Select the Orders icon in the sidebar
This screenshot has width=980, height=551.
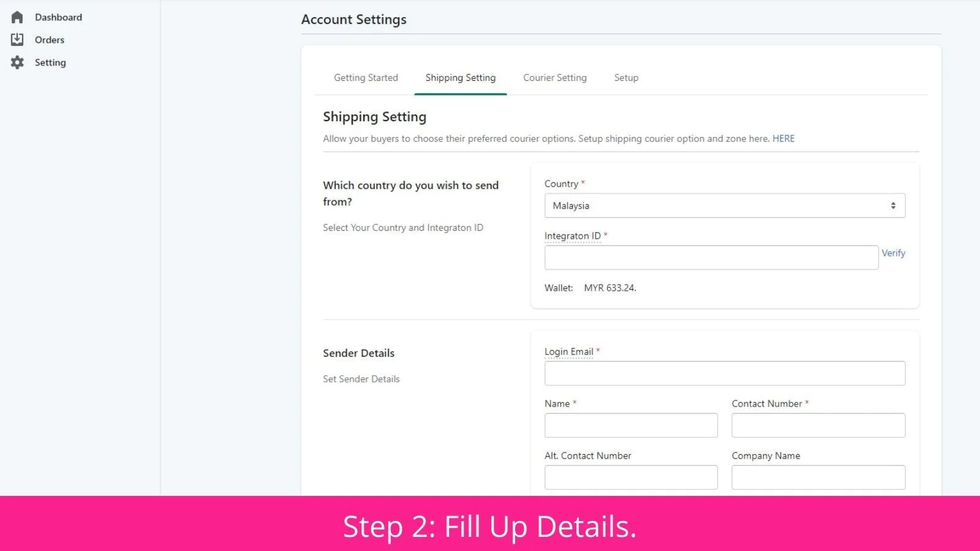(x=17, y=39)
